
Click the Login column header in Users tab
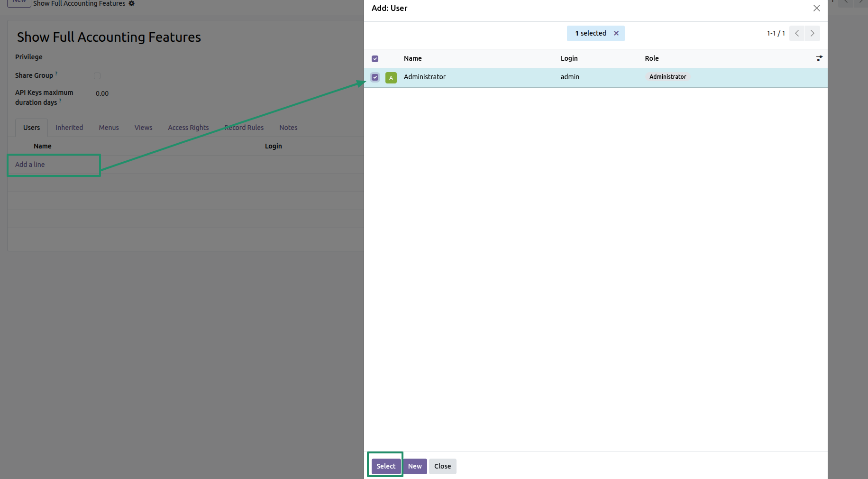coord(274,146)
